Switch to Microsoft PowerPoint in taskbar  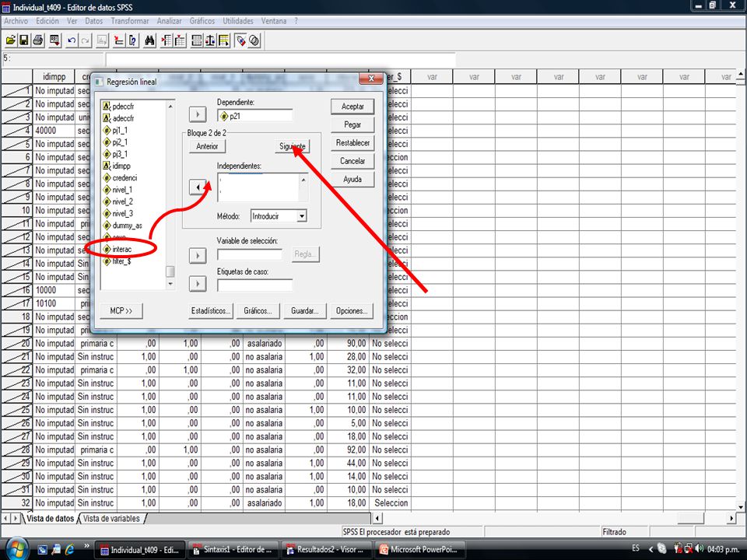point(419,550)
